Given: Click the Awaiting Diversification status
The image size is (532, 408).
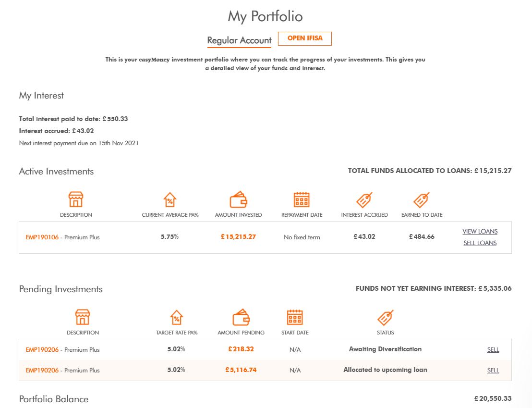Looking at the screenshot, I should click(x=386, y=349).
